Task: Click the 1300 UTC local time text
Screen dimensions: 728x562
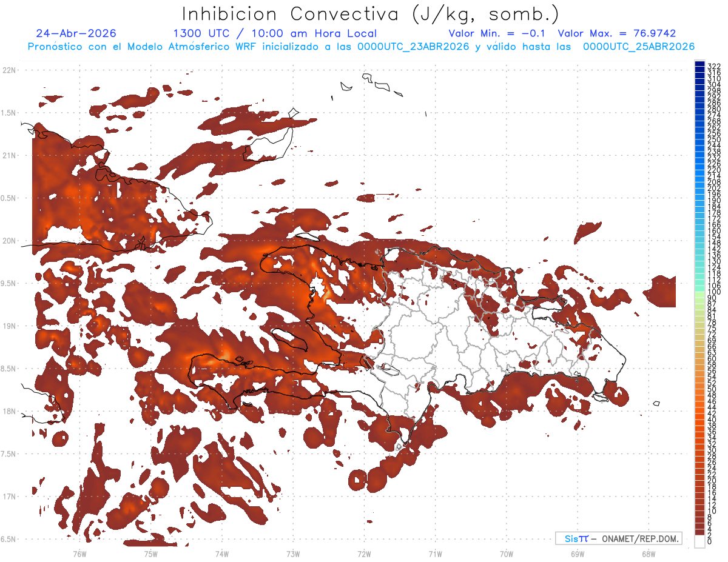Action: coord(275,34)
